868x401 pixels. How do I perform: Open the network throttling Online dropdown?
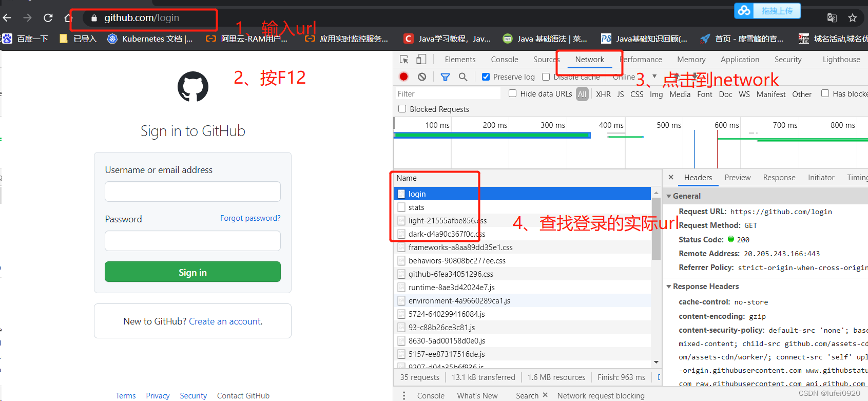coord(634,77)
